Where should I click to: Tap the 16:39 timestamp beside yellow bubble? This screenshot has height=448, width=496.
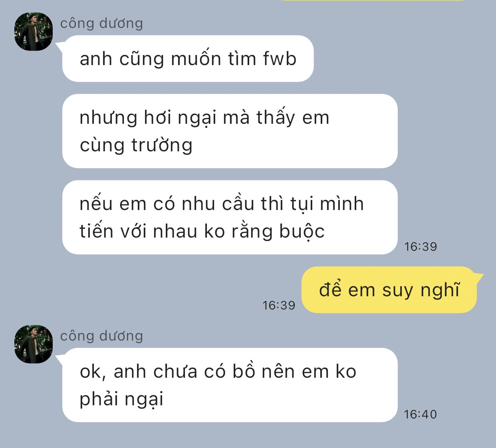click(x=279, y=305)
